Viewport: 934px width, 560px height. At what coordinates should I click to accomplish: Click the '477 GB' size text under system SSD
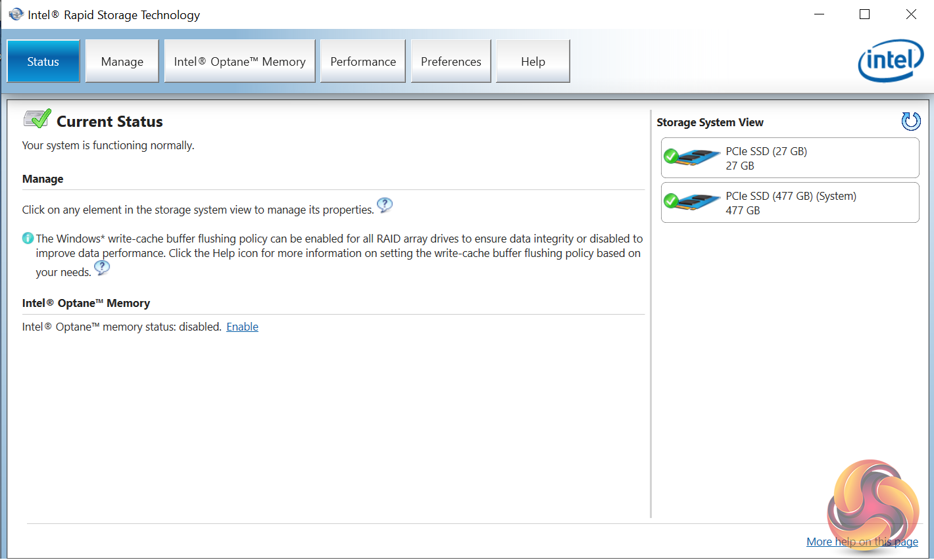743,210
